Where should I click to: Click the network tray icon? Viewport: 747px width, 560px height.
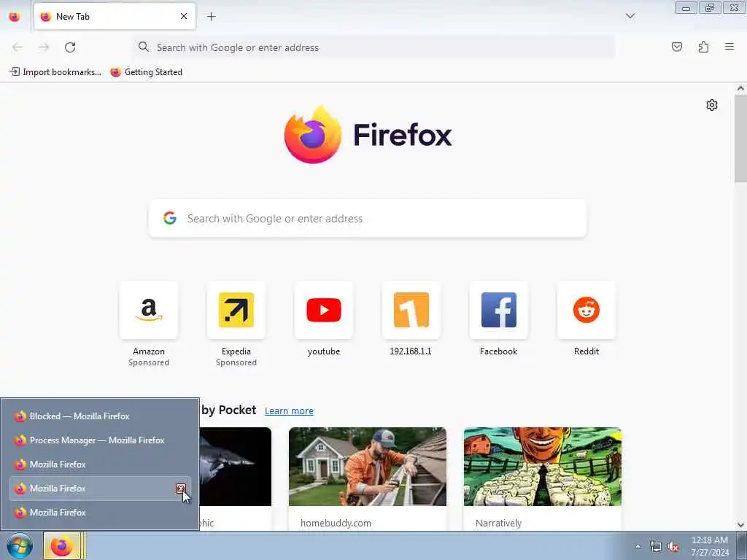tap(656, 547)
